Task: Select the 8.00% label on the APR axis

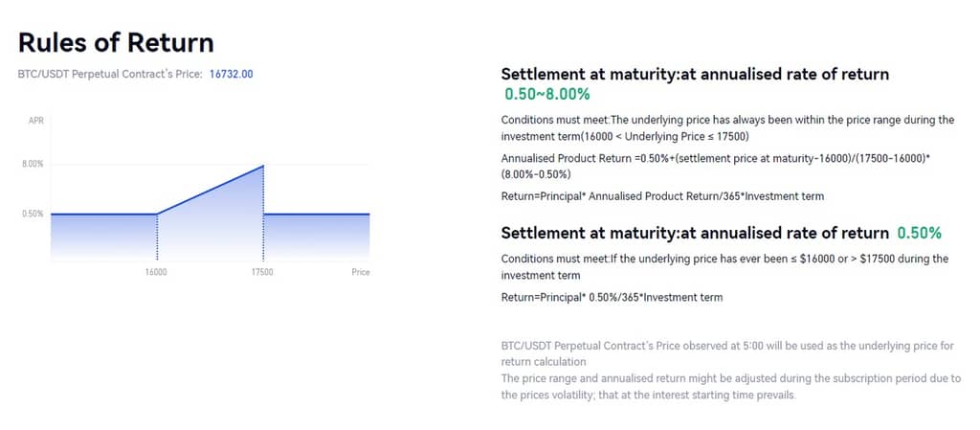Action: click(33, 165)
